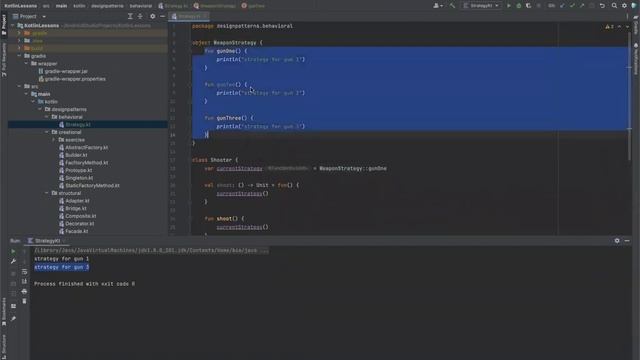Rerun StrategyKt with the green Run panel arrow
This screenshot has width=640, height=360.
click(x=13, y=251)
